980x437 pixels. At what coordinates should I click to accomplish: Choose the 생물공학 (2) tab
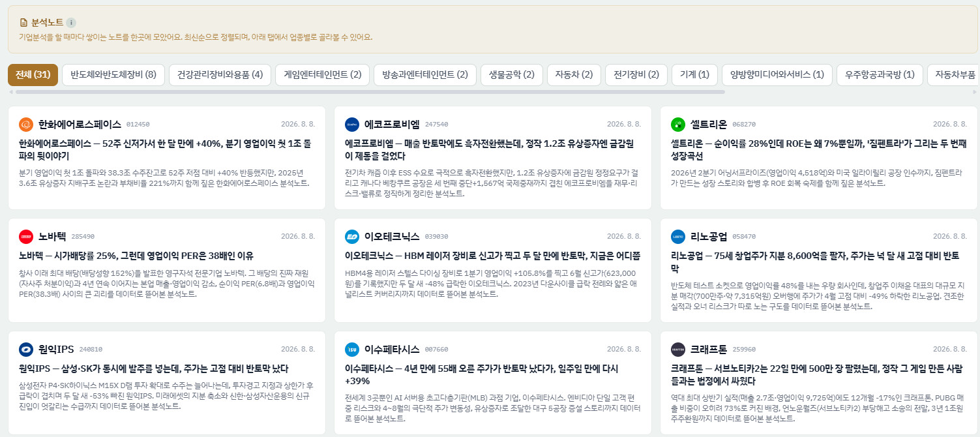[512, 74]
